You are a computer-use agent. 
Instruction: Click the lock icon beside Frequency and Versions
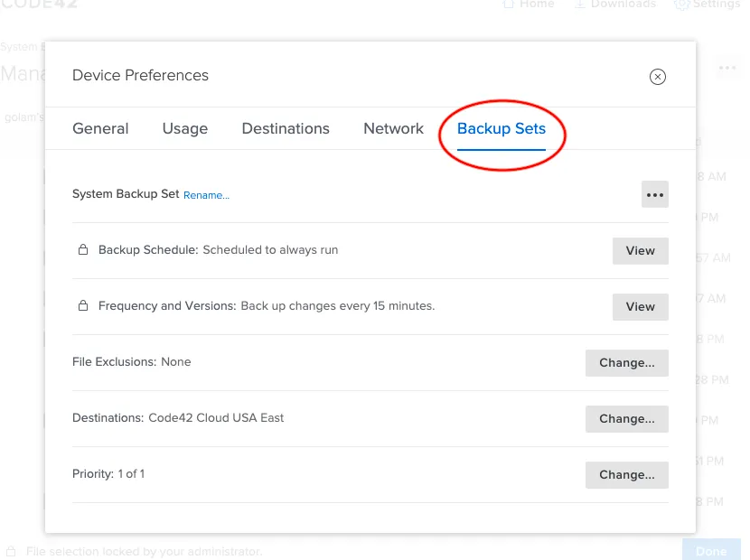pos(83,305)
